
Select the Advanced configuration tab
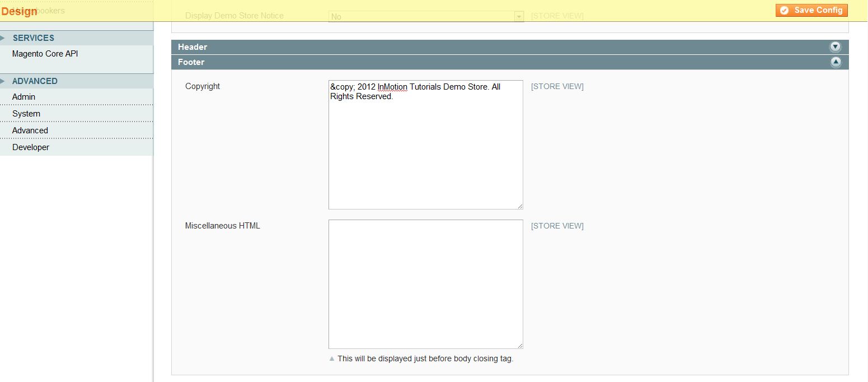coord(30,131)
